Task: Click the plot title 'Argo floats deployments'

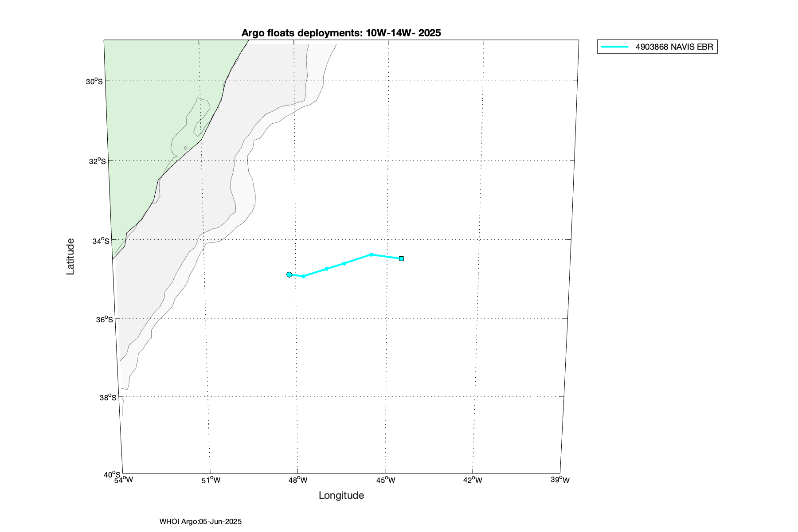Action: [x=341, y=33]
